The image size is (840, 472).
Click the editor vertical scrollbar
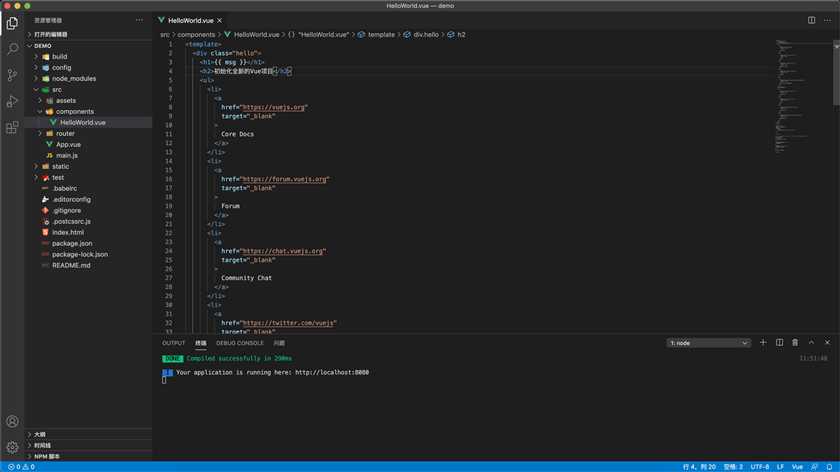click(x=836, y=74)
